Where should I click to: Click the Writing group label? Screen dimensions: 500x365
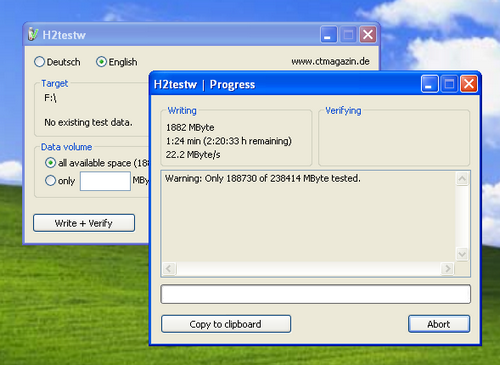pos(182,111)
